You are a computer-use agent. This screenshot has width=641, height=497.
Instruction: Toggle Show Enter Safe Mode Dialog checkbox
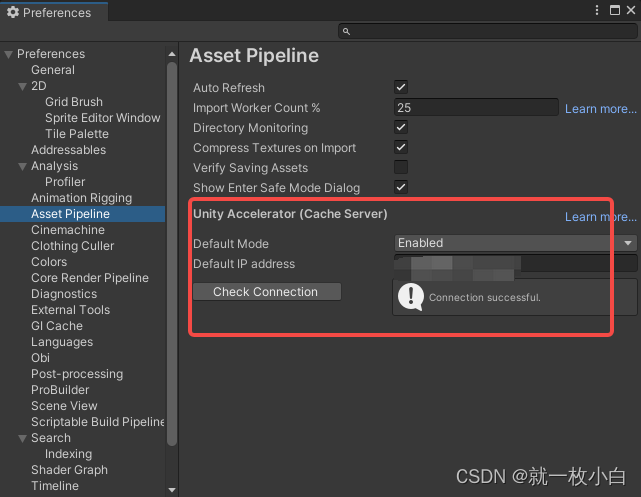click(x=401, y=187)
